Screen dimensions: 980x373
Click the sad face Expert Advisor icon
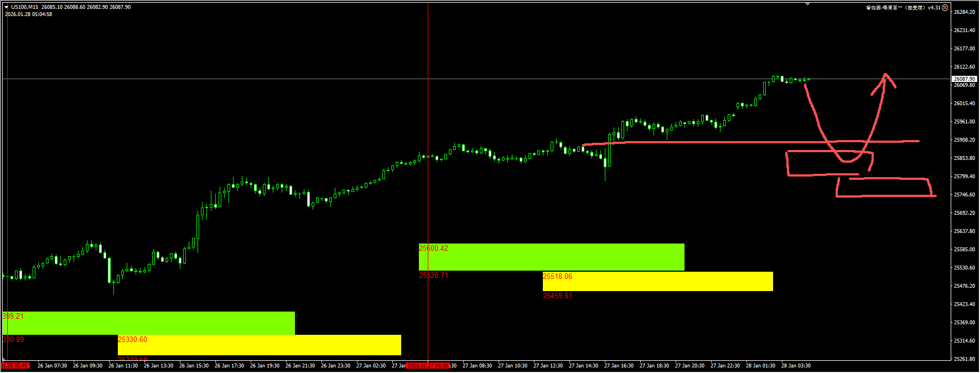(x=945, y=8)
